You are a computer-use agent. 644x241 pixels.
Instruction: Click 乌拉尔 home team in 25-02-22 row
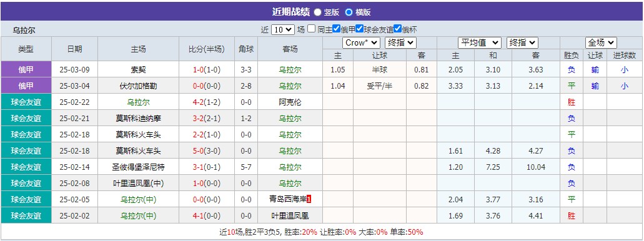(138, 102)
